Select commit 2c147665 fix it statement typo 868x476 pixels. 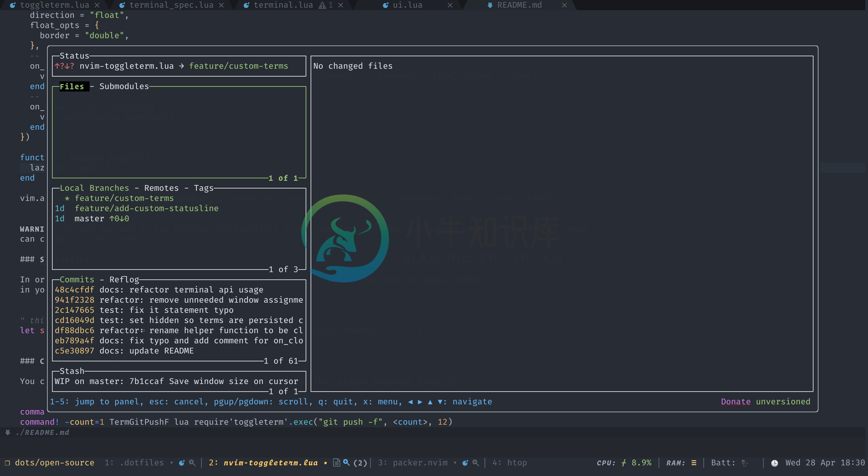click(179, 310)
